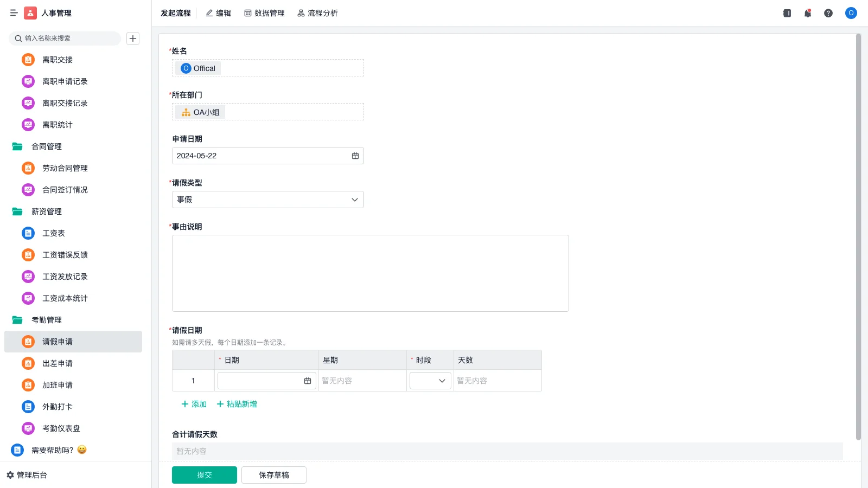
Task: Open the 请假类型 dropdown showing 事假
Action: [267, 199]
